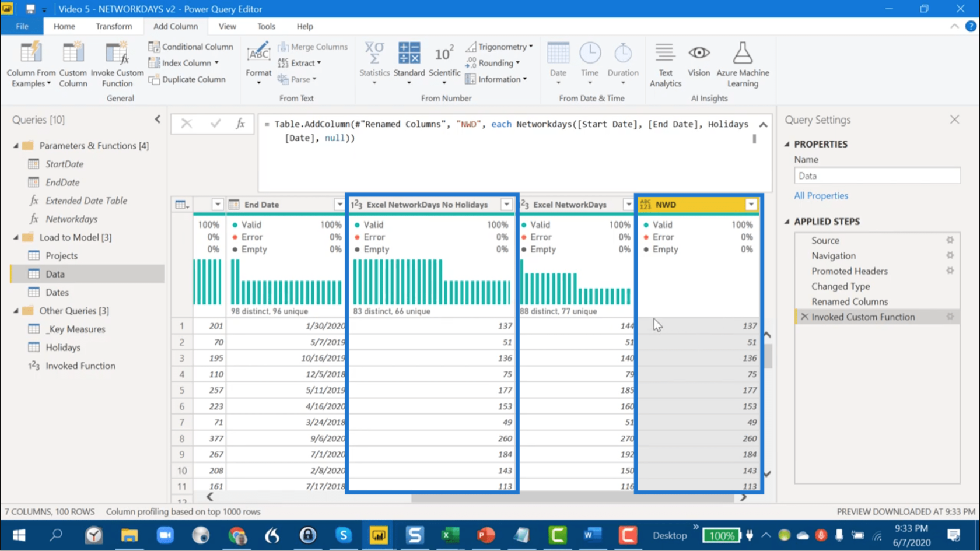Screen dimensions: 980x551
Task: Collapse the formula bar
Action: pos(762,124)
